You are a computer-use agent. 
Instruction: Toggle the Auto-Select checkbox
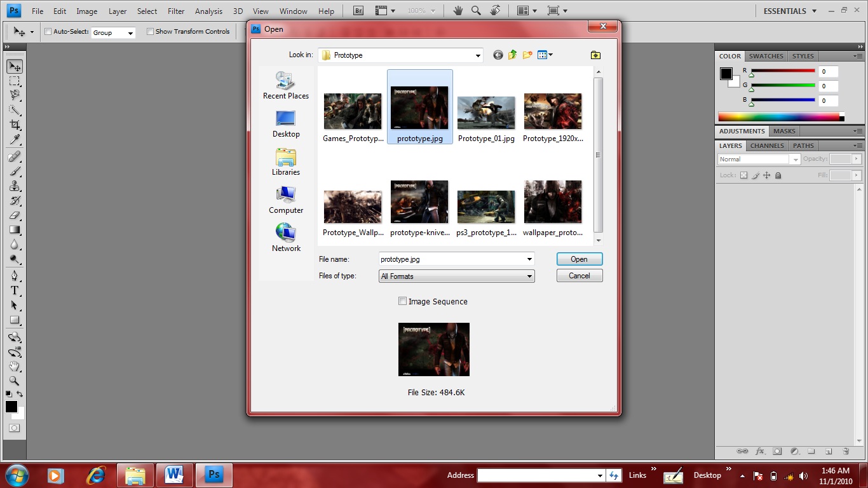(48, 31)
